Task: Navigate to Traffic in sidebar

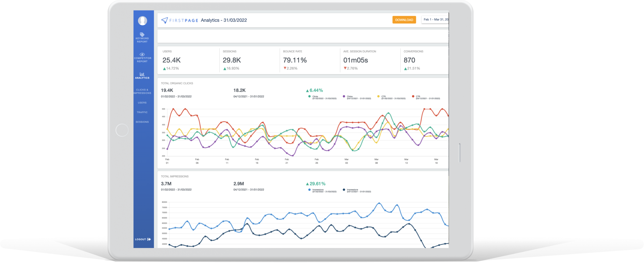Action: [x=142, y=112]
